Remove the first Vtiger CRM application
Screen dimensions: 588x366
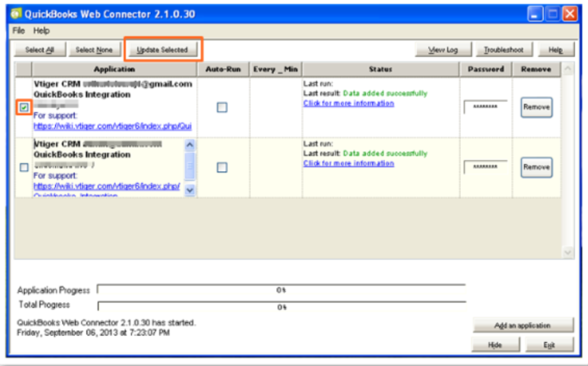point(536,107)
